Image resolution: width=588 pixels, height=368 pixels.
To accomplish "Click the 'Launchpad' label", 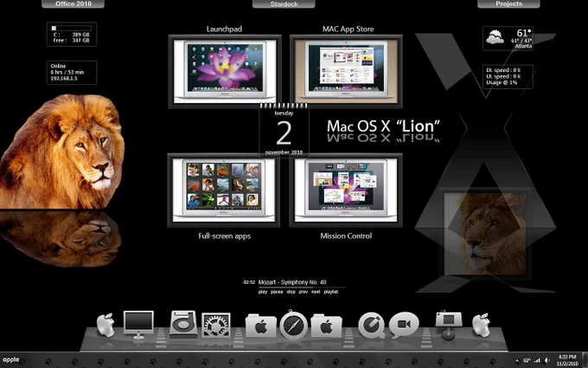I will [224, 29].
